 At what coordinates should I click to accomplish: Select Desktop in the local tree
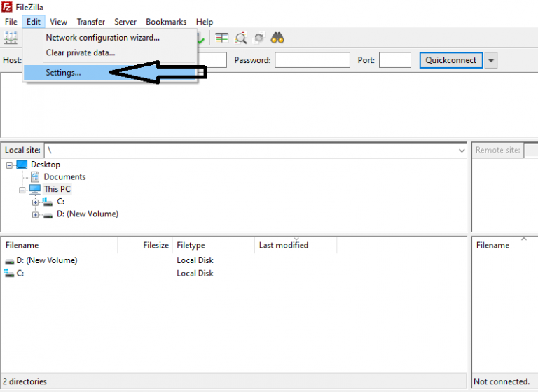click(46, 164)
